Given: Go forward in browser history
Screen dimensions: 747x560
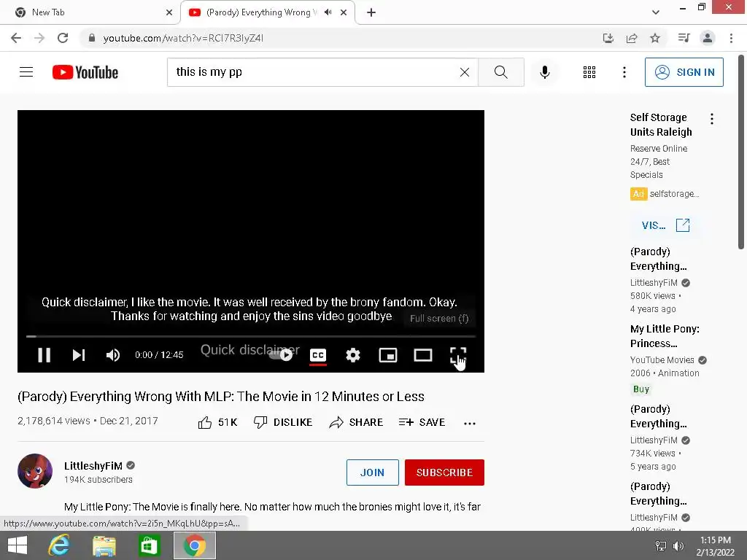Looking at the screenshot, I should (39, 38).
